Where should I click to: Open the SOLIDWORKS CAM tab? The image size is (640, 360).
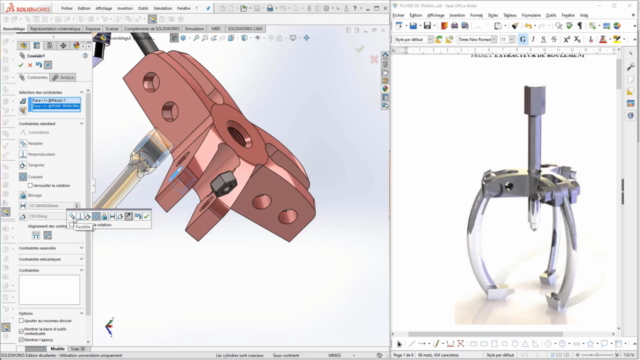point(245,29)
